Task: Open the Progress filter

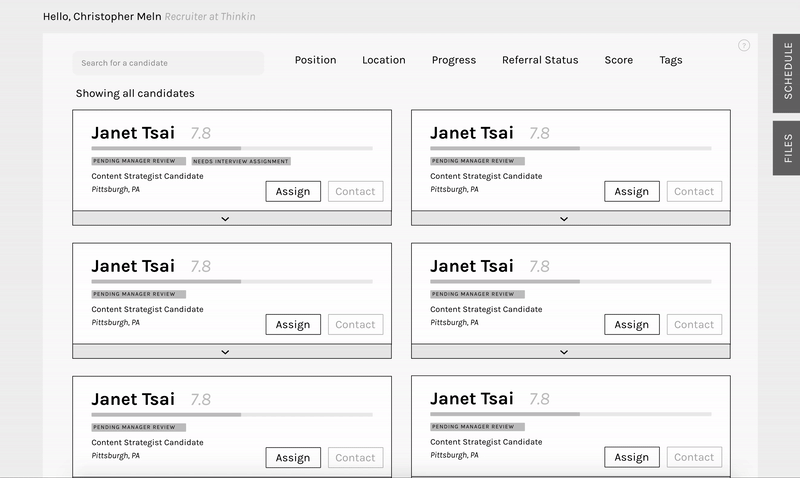Action: pyautogui.click(x=454, y=60)
